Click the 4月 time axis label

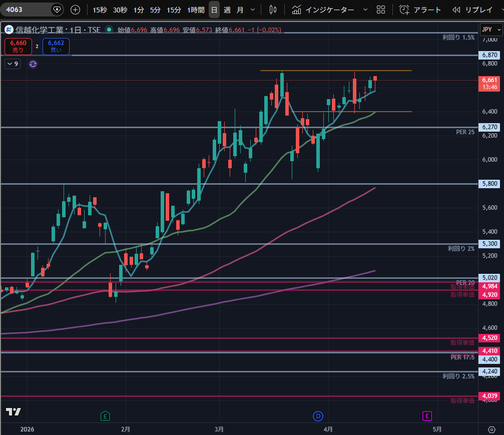[x=328, y=429]
